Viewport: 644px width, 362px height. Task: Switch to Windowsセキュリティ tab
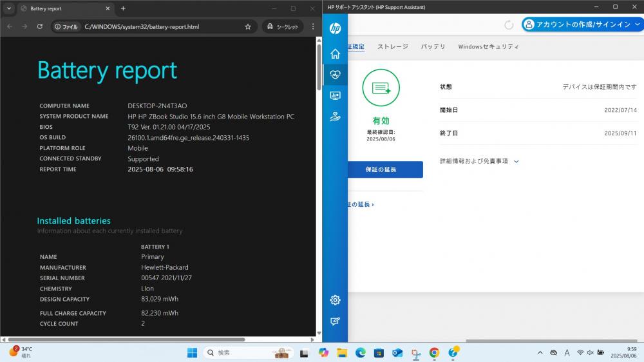[x=488, y=47]
